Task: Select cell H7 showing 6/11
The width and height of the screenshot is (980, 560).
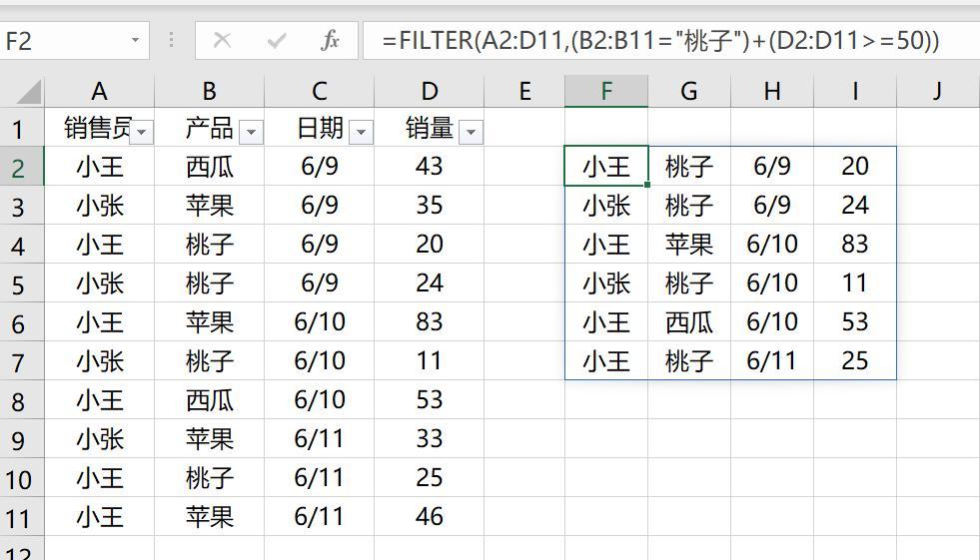Action: (772, 361)
